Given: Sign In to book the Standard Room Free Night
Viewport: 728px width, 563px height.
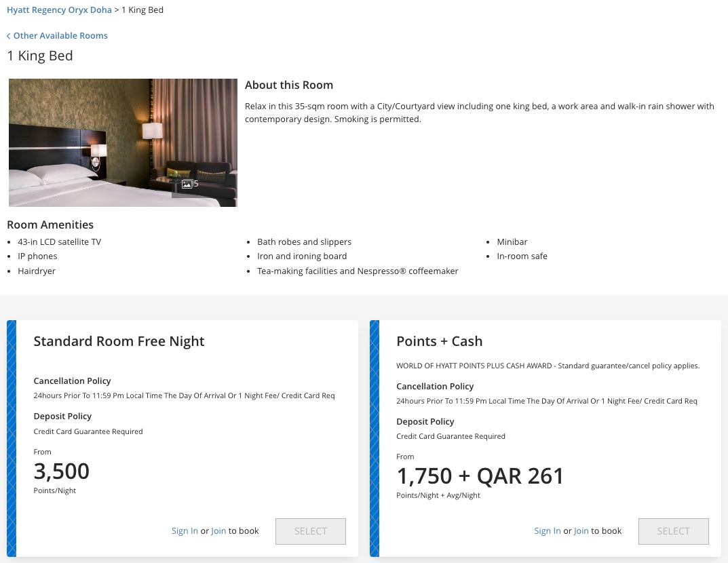Looking at the screenshot, I should 185,530.
